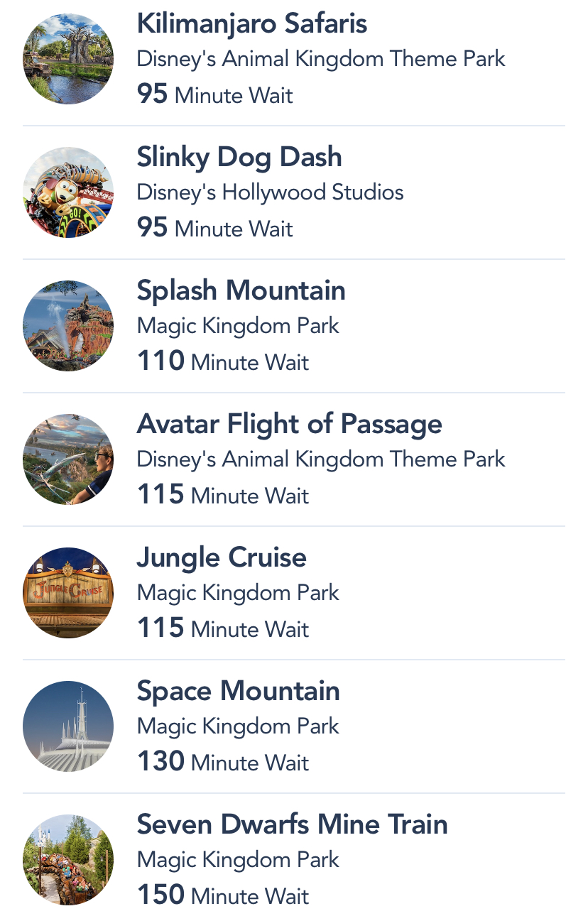The height and width of the screenshot is (916, 588).
Task: Open the Avatar Flight of Passage title
Action: pyautogui.click(x=289, y=425)
